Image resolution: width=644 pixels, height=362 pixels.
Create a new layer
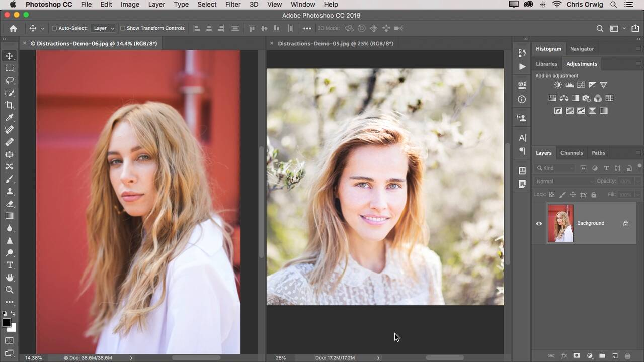coord(615,356)
